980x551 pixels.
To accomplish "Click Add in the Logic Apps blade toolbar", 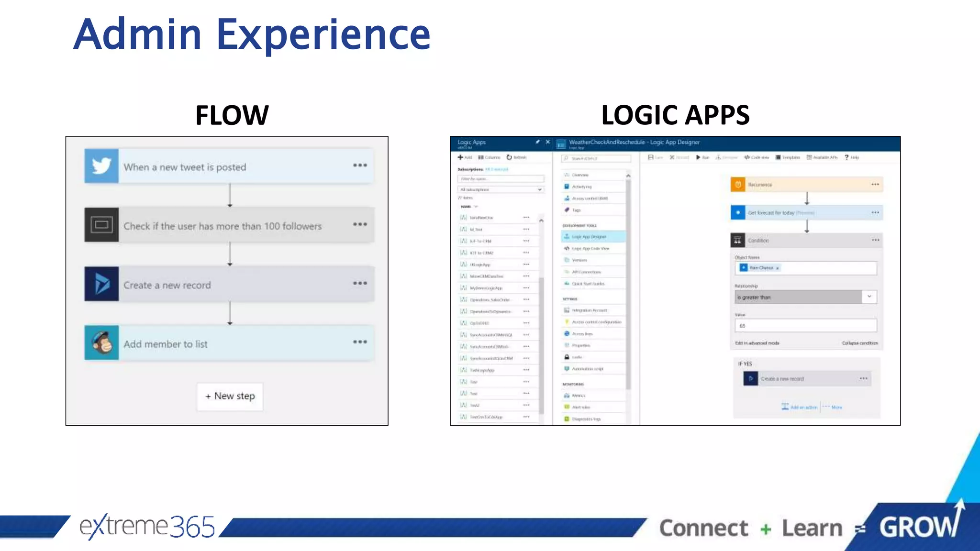I will [465, 157].
